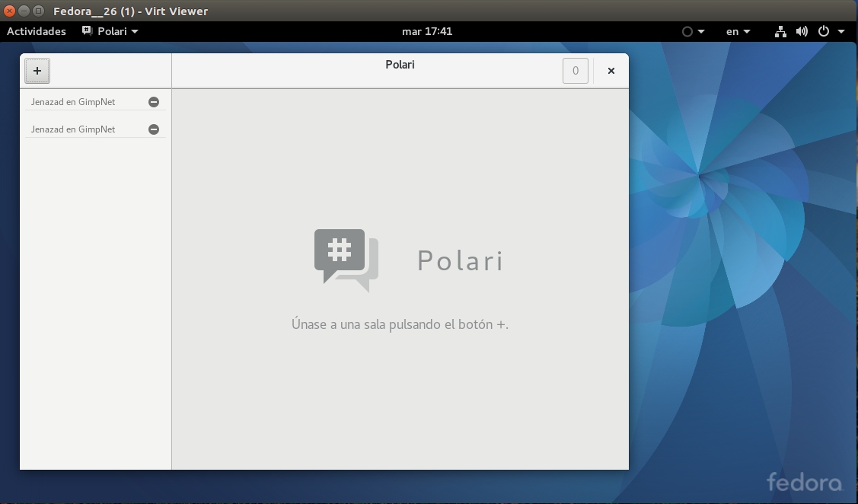Click the volume speaker icon

point(802,32)
